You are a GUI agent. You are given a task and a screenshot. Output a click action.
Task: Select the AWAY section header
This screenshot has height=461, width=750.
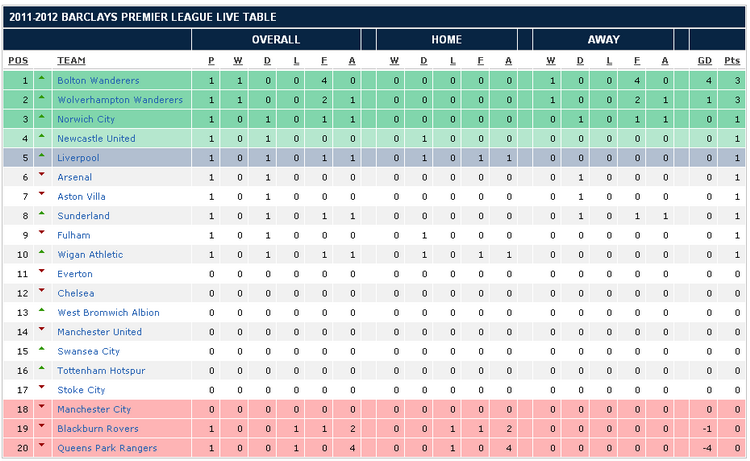(x=603, y=40)
